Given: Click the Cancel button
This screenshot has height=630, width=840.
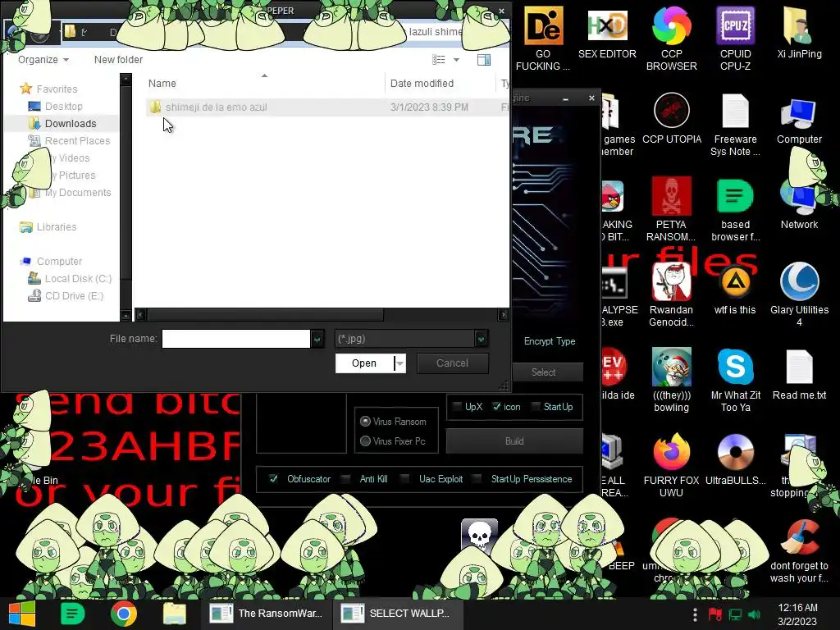Looking at the screenshot, I should pos(452,363).
